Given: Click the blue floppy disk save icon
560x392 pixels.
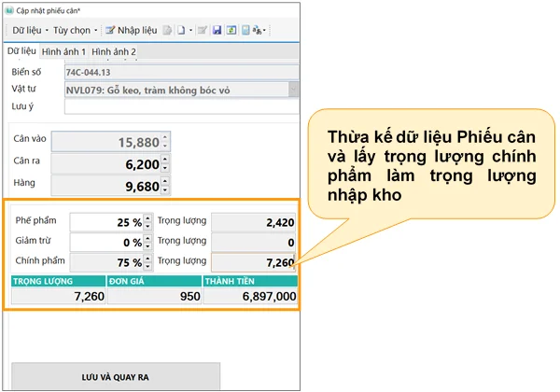Looking at the screenshot, I should [x=217, y=30].
